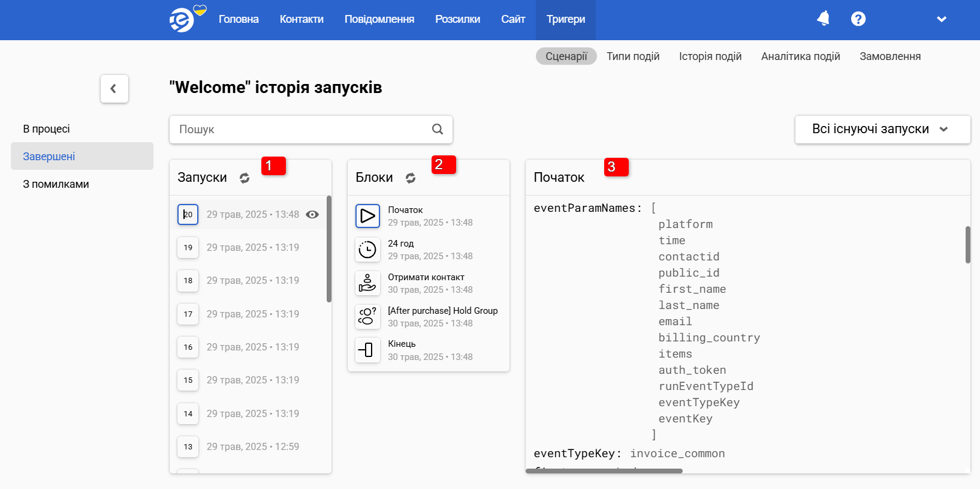Screen dimensions: 980x489
Task: Open launch number 14
Action: pyautogui.click(x=188, y=414)
